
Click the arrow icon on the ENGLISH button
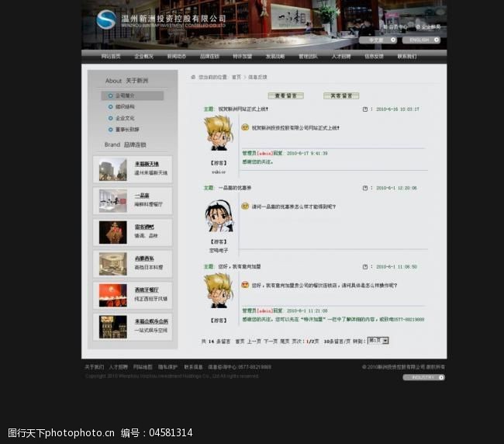[437, 40]
